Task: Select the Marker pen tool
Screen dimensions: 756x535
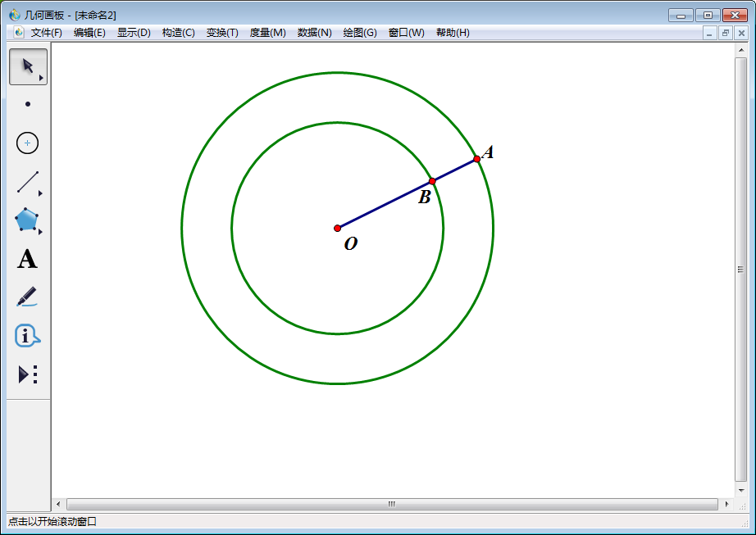Action: click(28, 297)
